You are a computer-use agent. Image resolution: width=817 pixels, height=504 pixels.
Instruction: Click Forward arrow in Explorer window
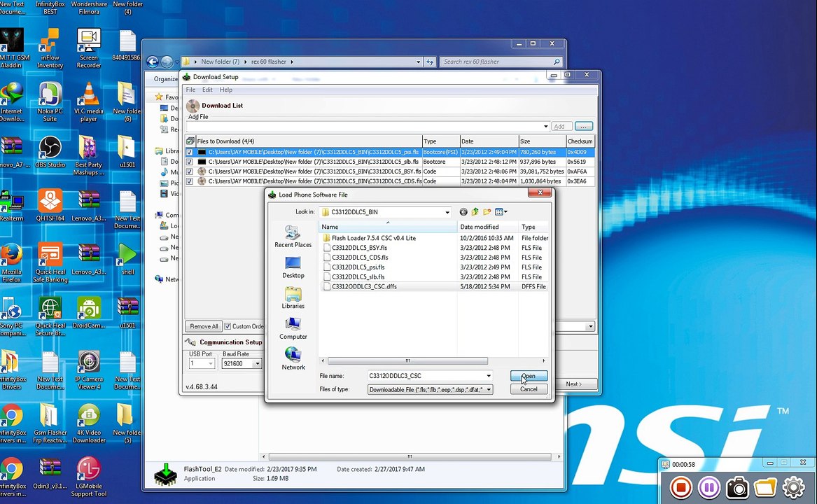point(167,62)
